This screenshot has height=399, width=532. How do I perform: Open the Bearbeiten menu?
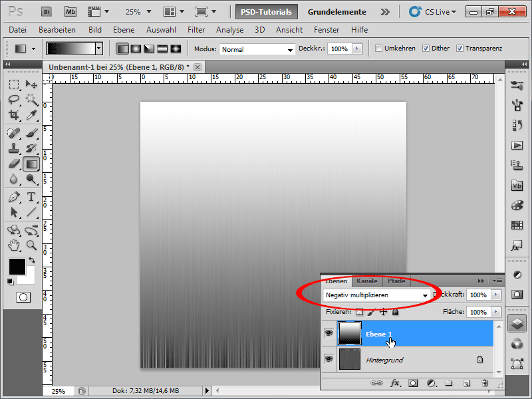[57, 30]
